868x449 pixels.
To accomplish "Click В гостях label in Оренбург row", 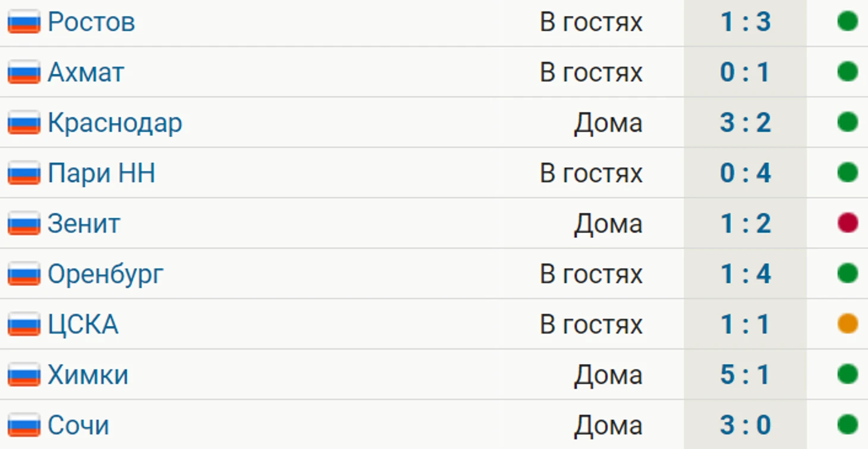I will click(x=591, y=274).
